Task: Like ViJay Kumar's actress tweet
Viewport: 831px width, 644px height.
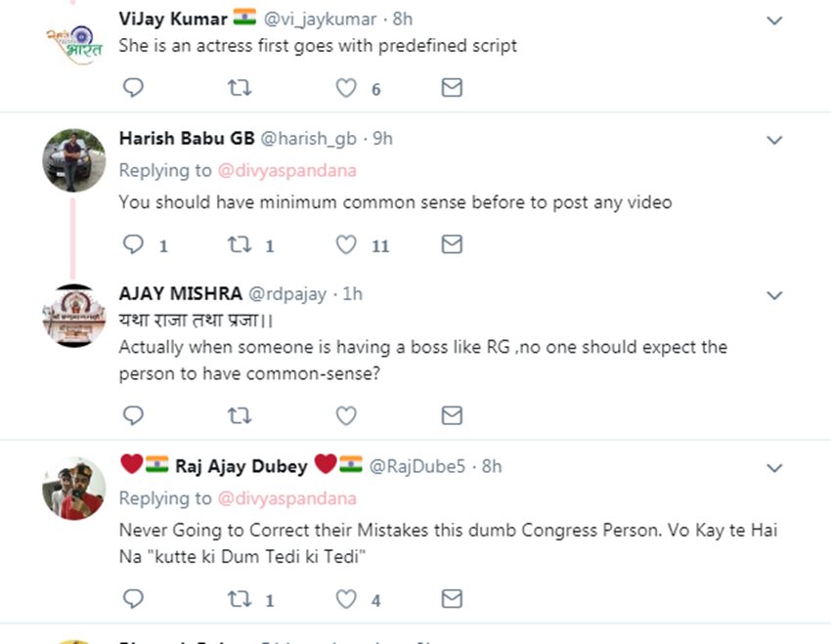Action: [x=346, y=88]
